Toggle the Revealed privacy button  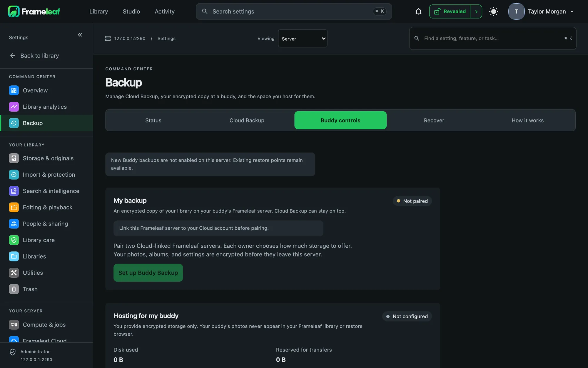coord(450,11)
